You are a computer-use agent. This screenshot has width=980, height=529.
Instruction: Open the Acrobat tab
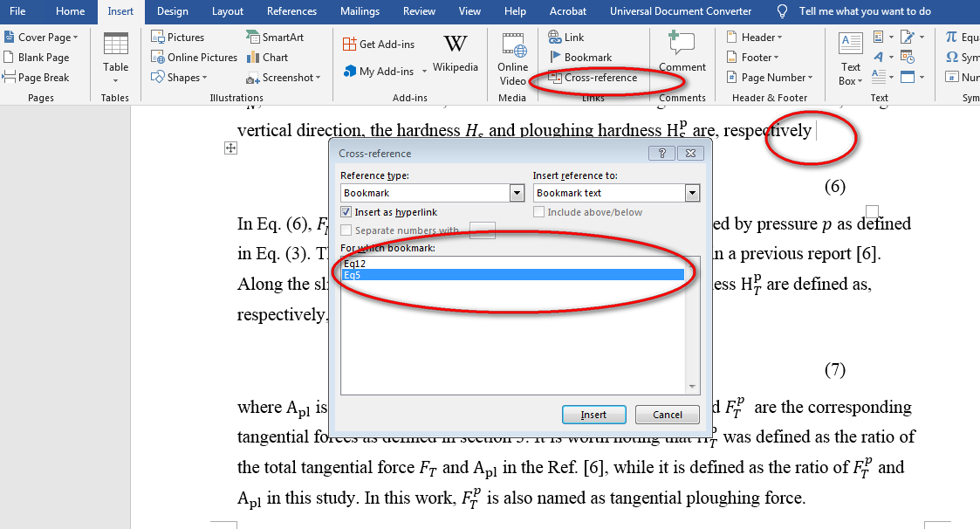tap(568, 11)
